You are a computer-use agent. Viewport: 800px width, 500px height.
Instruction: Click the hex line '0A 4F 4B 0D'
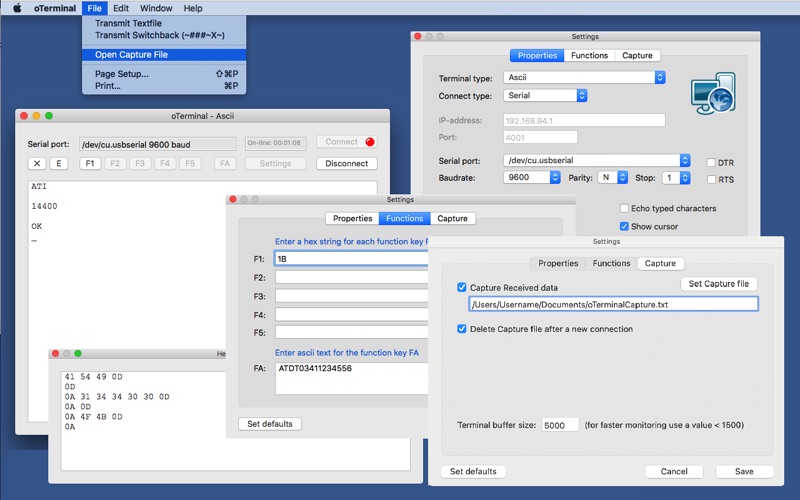click(93, 416)
